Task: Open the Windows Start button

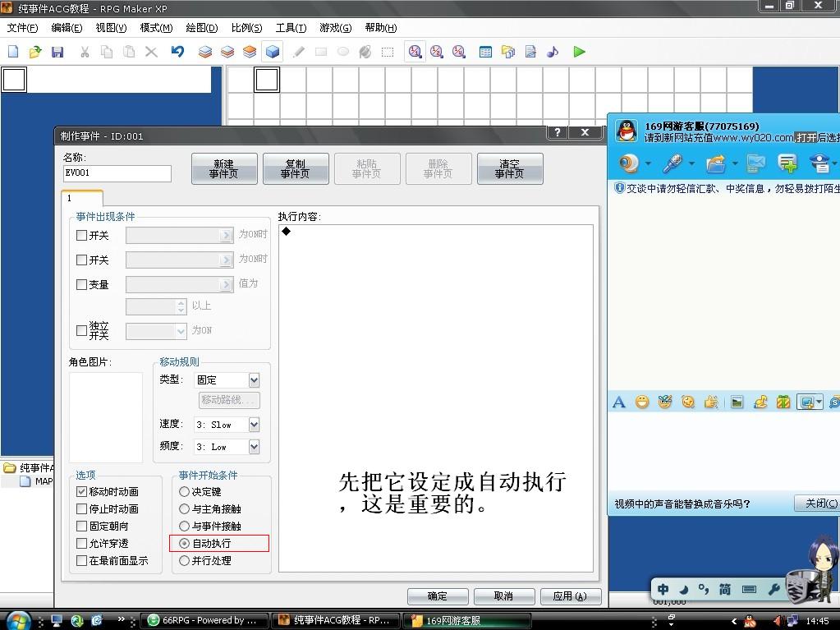Action: click(18, 620)
